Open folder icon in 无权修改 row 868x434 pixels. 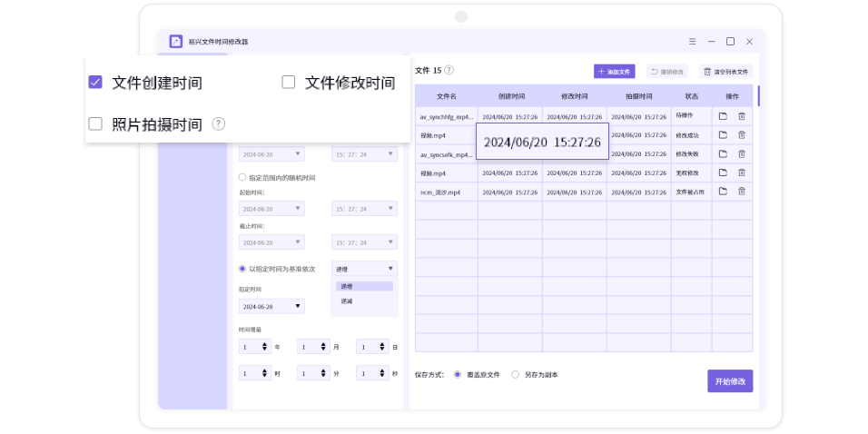pos(723,173)
